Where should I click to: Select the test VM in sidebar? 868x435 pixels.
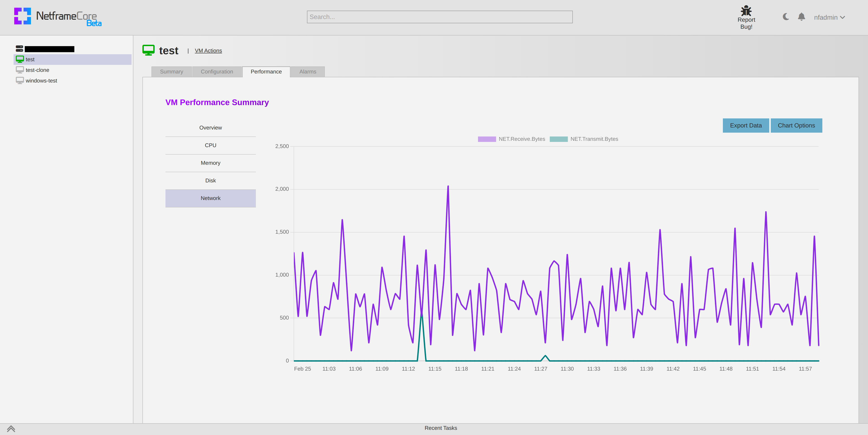(72, 59)
